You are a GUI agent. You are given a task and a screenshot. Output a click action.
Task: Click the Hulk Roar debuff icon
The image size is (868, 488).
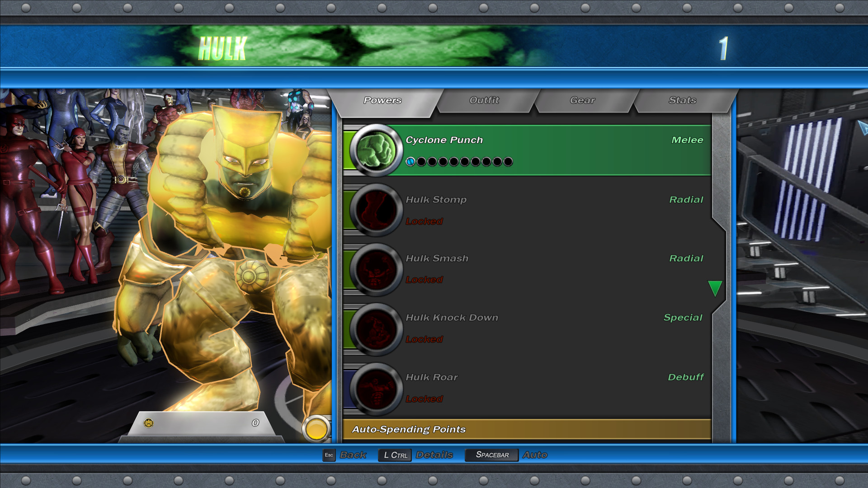(377, 389)
